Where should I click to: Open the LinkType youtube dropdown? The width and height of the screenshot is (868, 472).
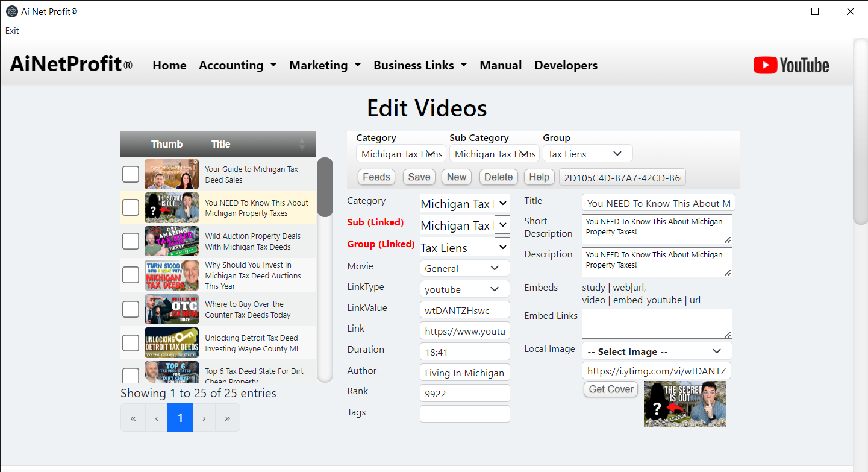[464, 289]
